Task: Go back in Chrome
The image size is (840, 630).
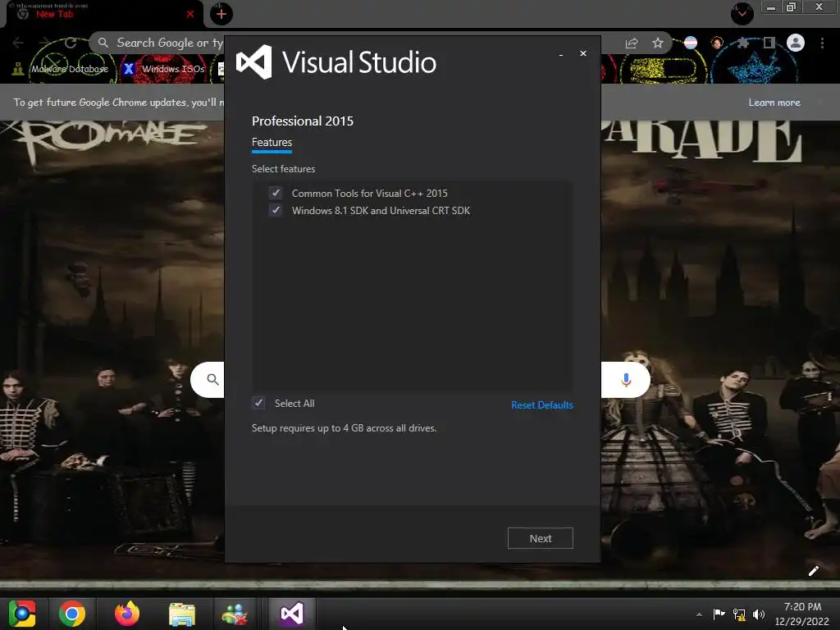Action: coord(18,43)
